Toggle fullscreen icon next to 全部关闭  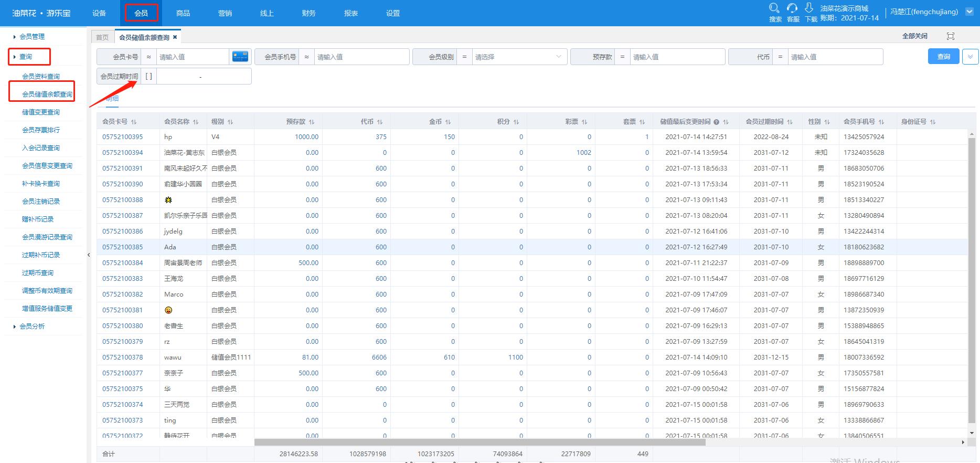coord(950,36)
